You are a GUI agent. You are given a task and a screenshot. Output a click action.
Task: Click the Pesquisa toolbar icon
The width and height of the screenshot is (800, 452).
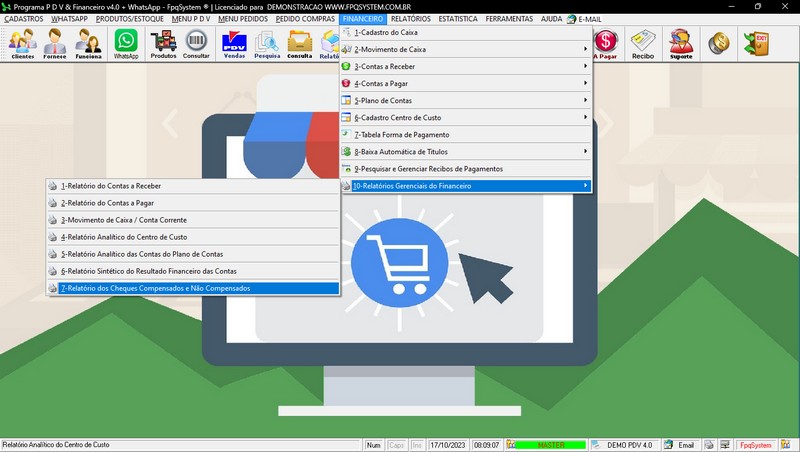[x=267, y=43]
